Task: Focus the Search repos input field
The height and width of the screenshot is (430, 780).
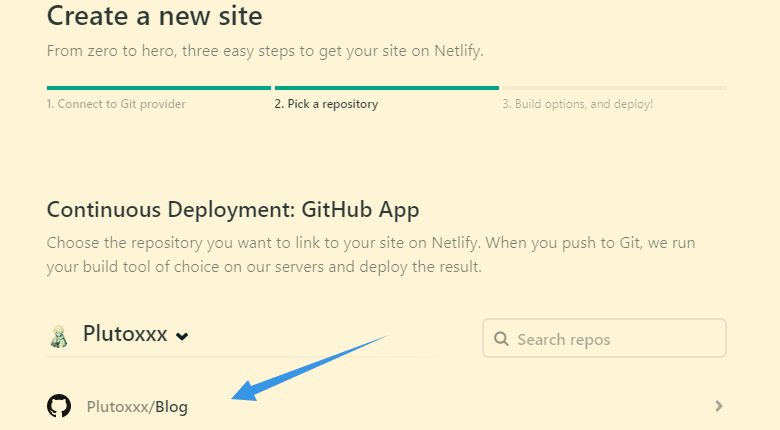Action: 615,339
